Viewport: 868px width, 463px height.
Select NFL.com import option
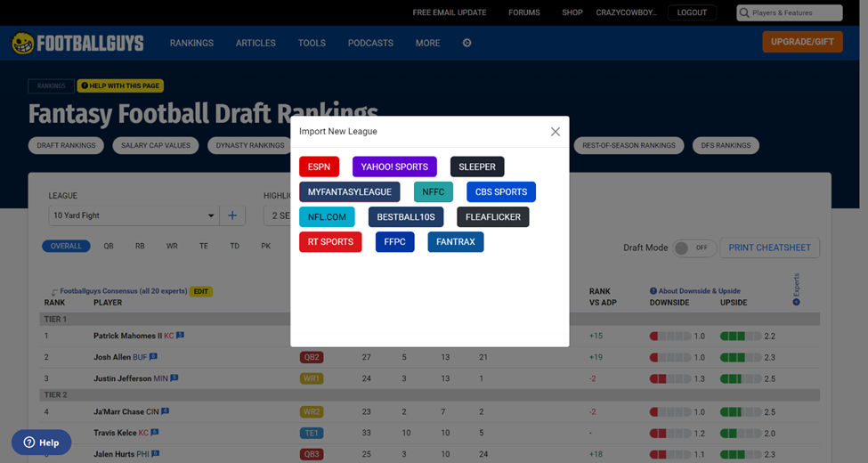pos(327,216)
